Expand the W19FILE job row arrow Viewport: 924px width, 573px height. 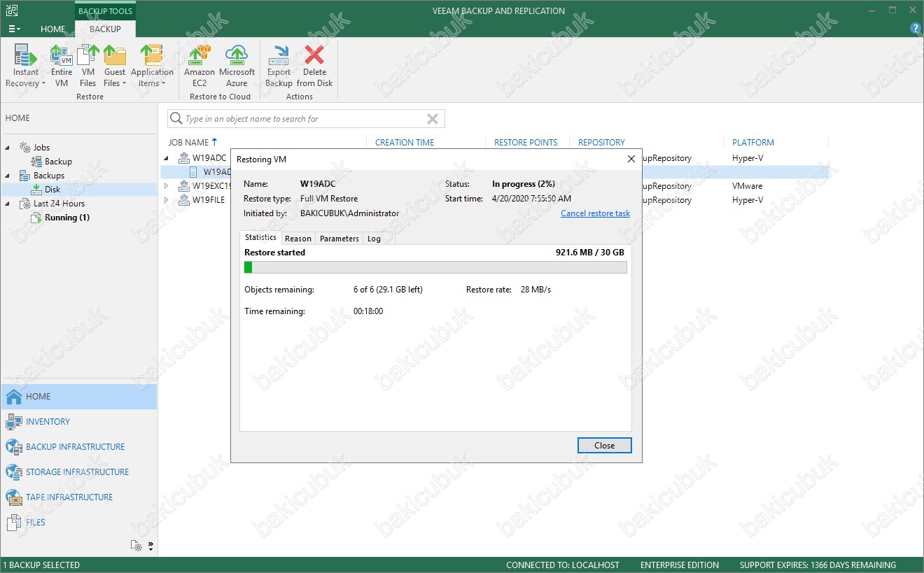pos(167,200)
